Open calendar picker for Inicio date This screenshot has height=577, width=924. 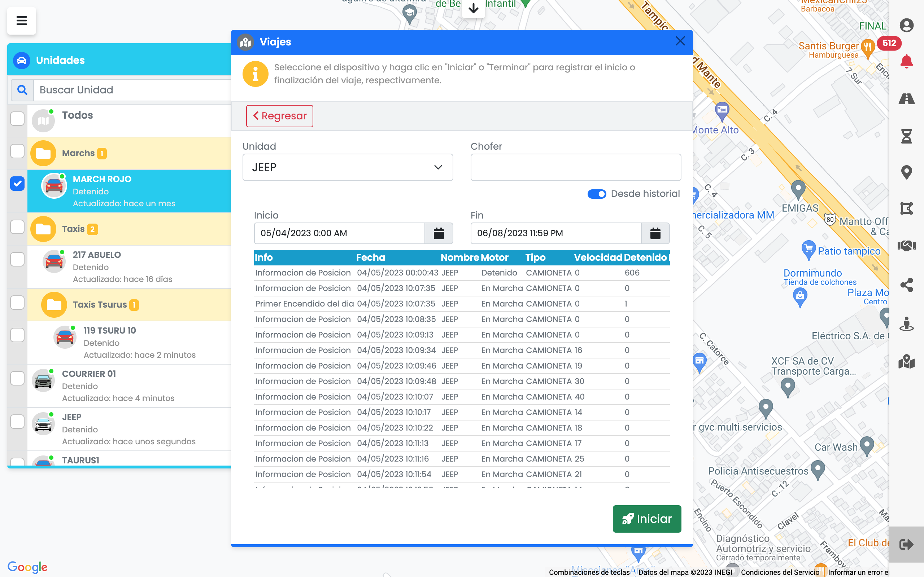(439, 233)
